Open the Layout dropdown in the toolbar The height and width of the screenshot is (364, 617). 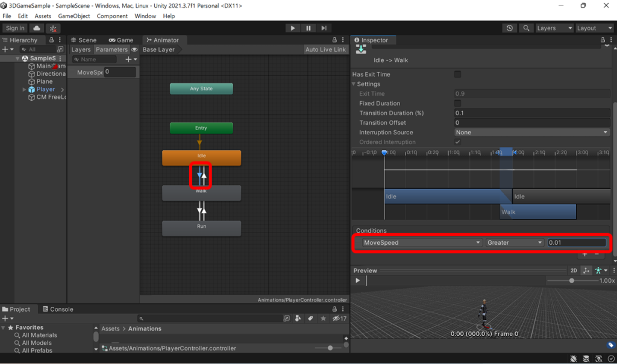pyautogui.click(x=594, y=28)
